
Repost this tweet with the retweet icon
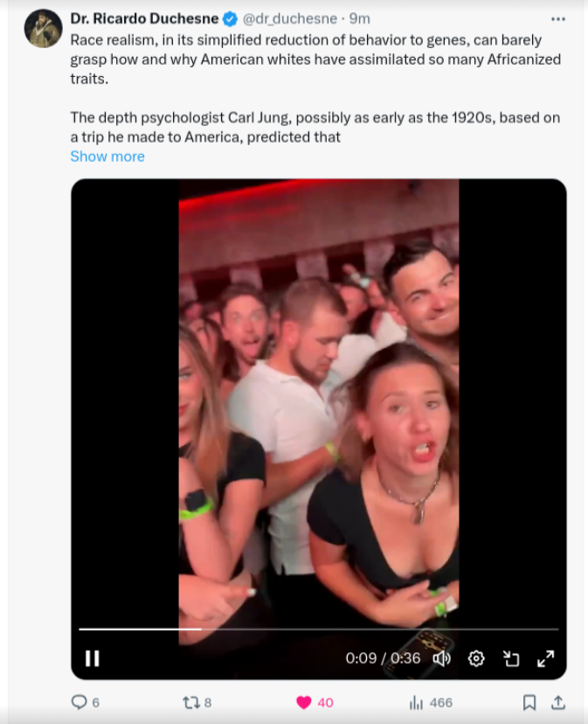190,702
